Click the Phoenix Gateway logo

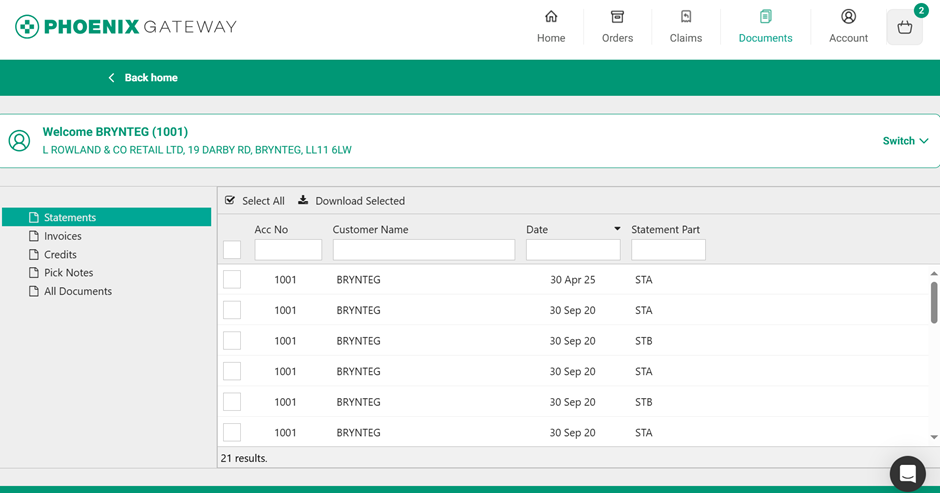pyautogui.click(x=126, y=27)
